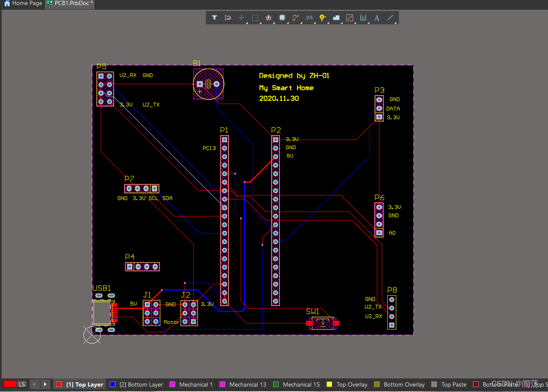
Task: Click the red current layer color box
Action: coord(10,384)
